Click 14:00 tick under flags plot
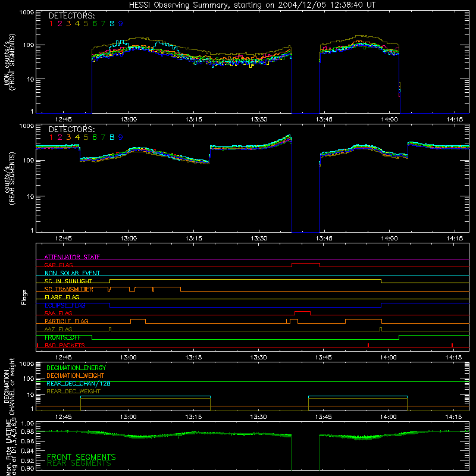The height and width of the screenshot is (476, 476). point(389,358)
